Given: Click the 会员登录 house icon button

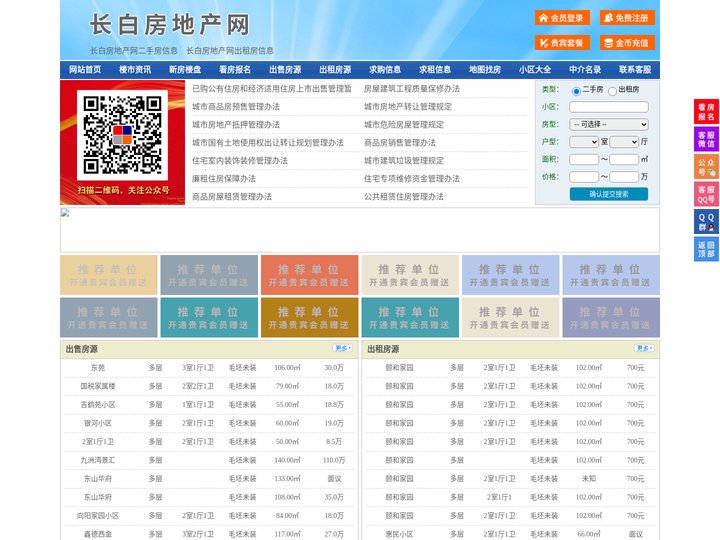Looking at the screenshot, I should point(562,18).
